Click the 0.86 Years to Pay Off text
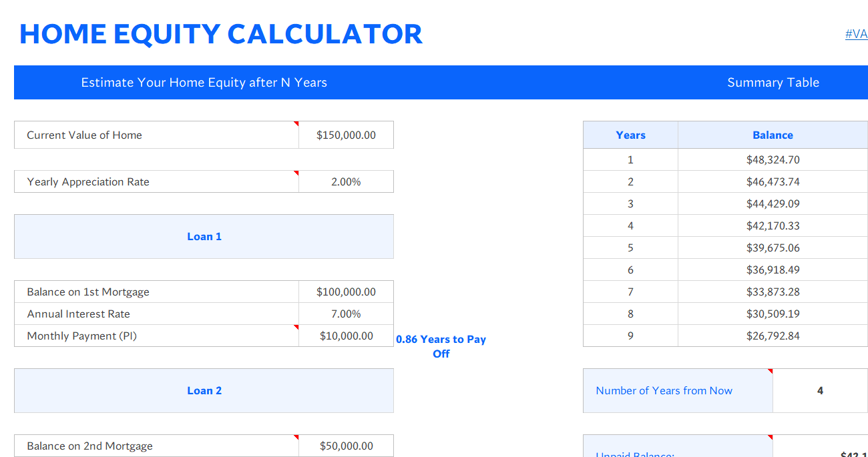 tap(441, 346)
